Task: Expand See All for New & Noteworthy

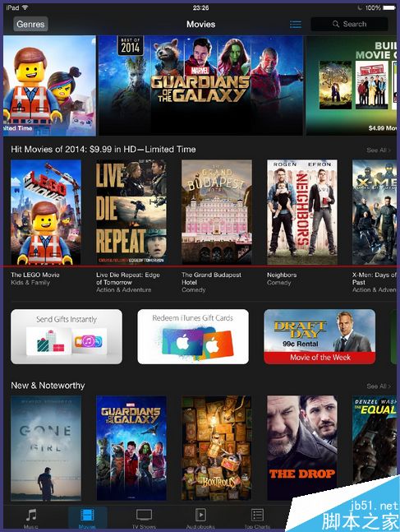Action: click(379, 386)
